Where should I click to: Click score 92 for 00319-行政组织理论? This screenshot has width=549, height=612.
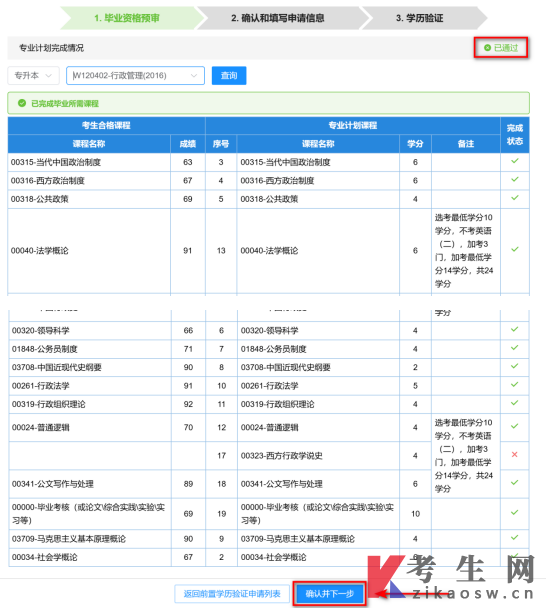[188, 404]
